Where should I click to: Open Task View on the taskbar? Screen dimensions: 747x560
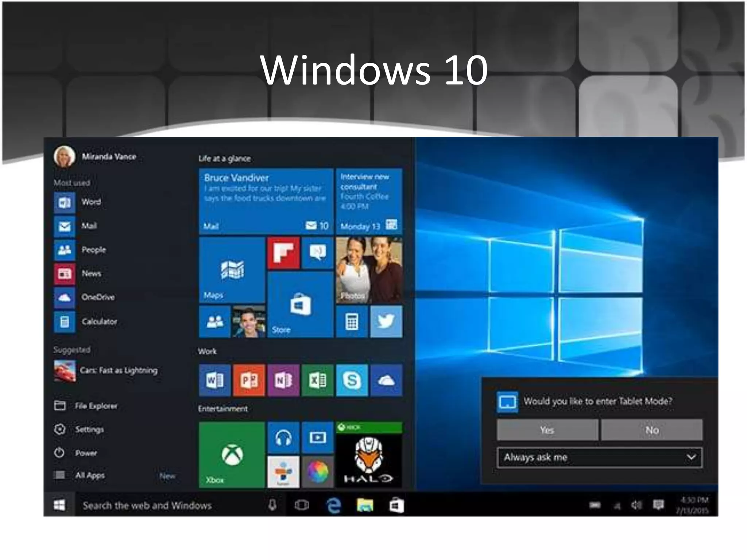[302, 505]
